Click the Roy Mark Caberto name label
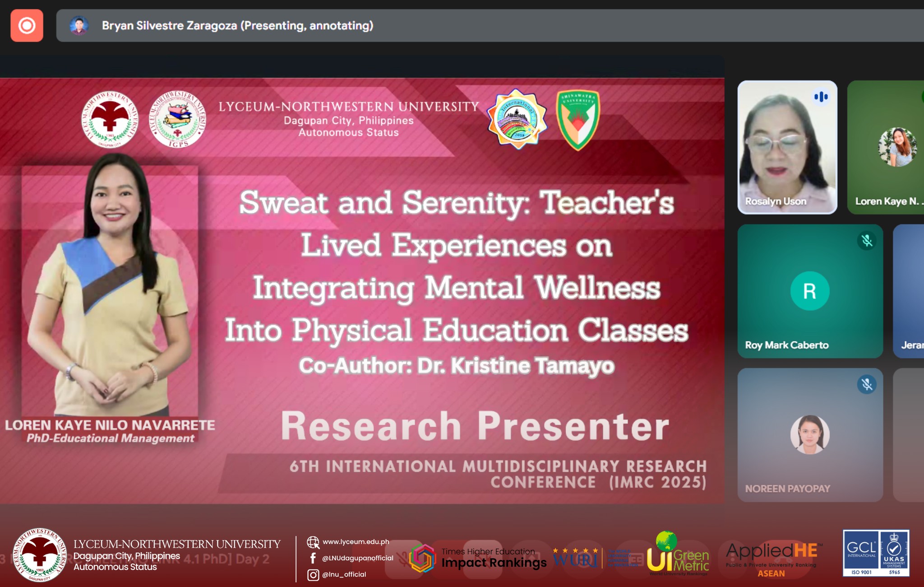 [x=786, y=345]
